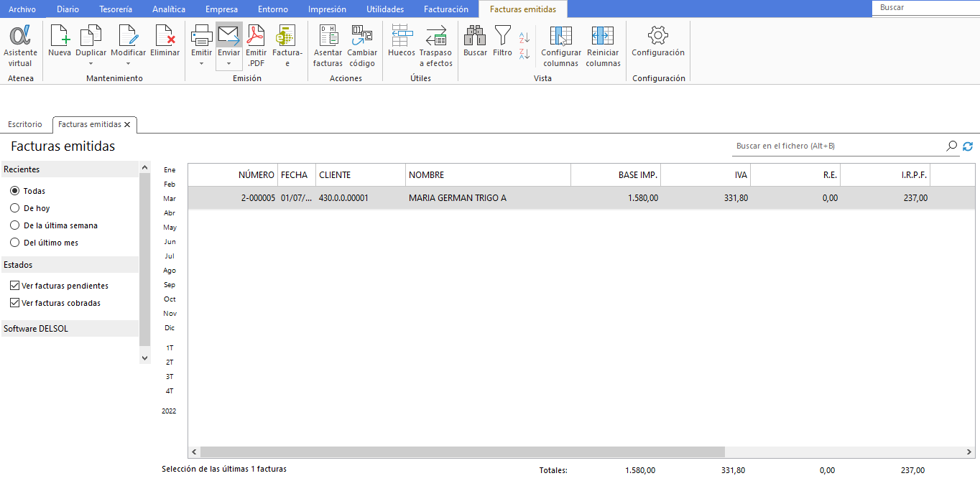Expand the Emitir dropdown arrow
Viewport: 980px width, 486px height.
[x=201, y=63]
